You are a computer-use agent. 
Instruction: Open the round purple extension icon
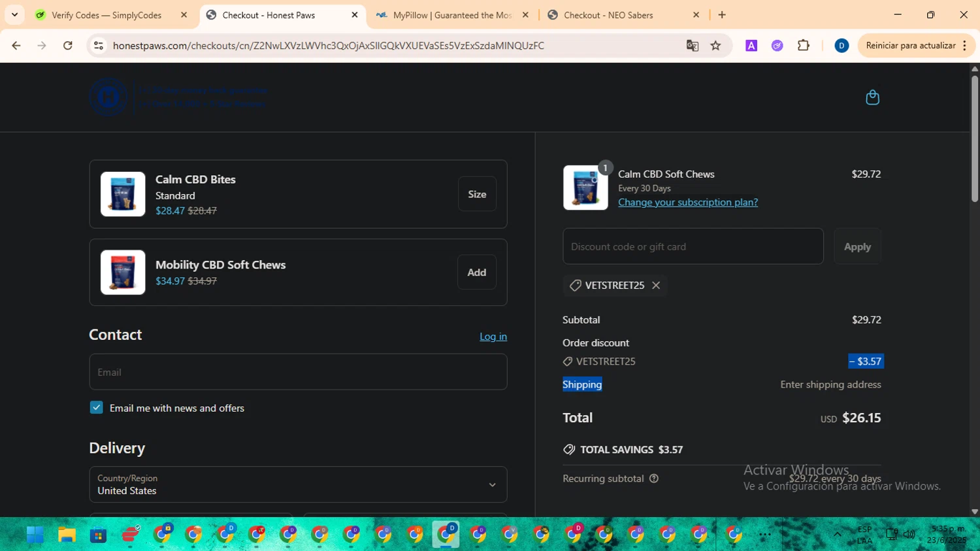[x=777, y=46]
